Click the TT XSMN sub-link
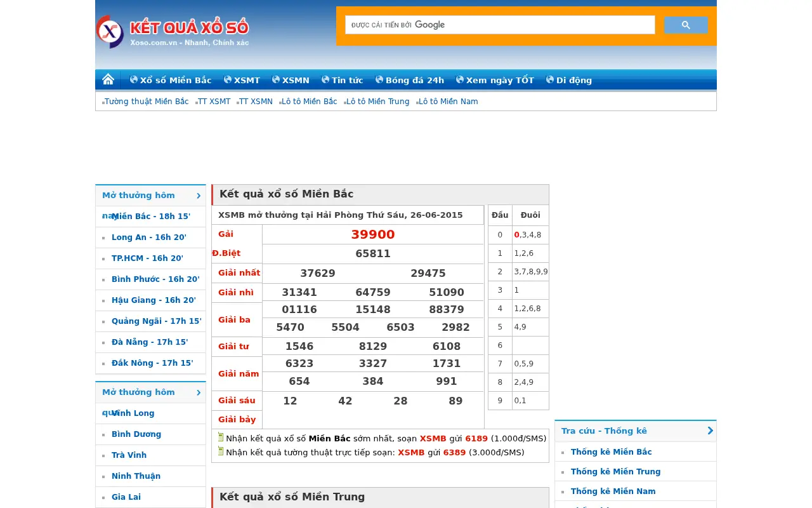 (x=256, y=102)
